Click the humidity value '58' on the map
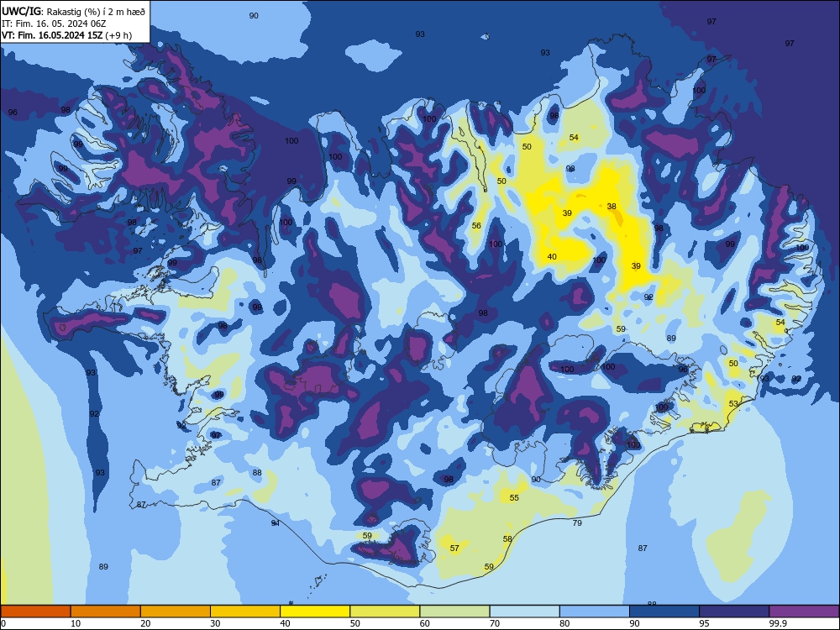This screenshot has height=630, width=840. pos(507,539)
